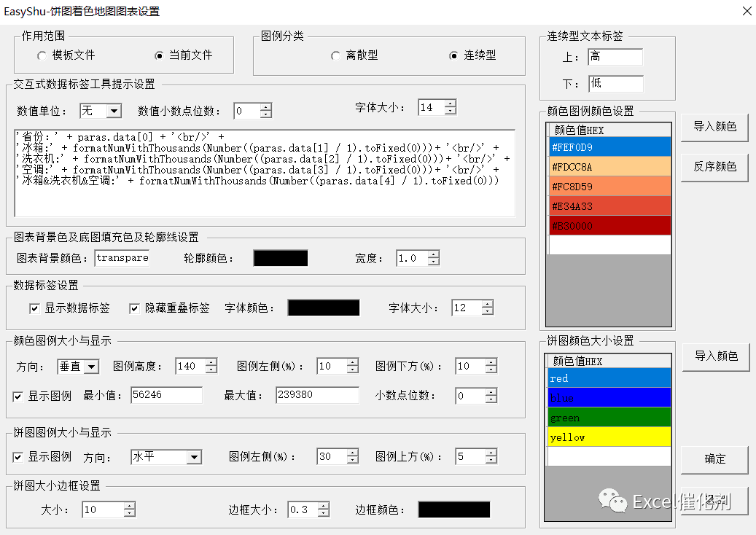Image resolution: width=756 pixels, height=535 pixels.
Task: Open 饼图图例 方向 dropdown showing 水平
Action: pos(194,457)
